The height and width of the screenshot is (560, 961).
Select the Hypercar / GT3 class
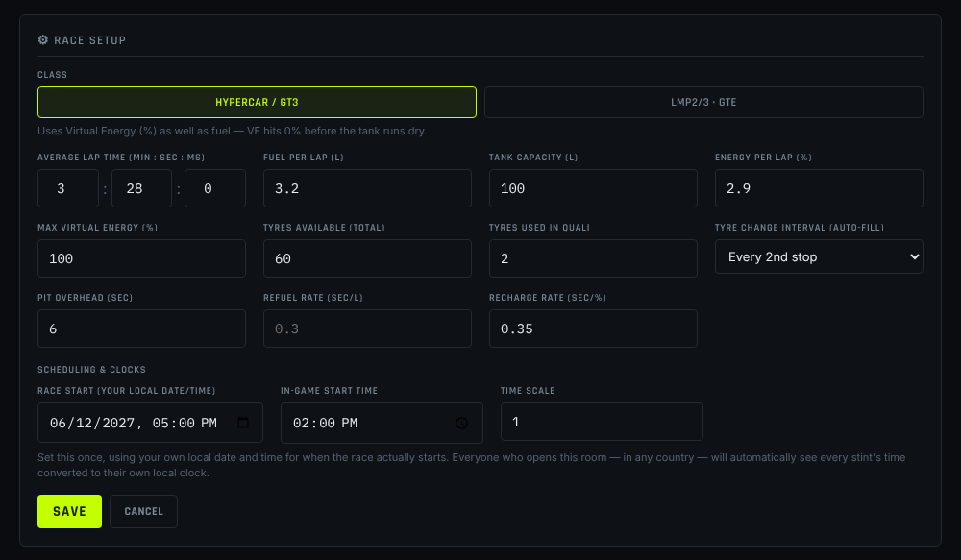(257, 103)
